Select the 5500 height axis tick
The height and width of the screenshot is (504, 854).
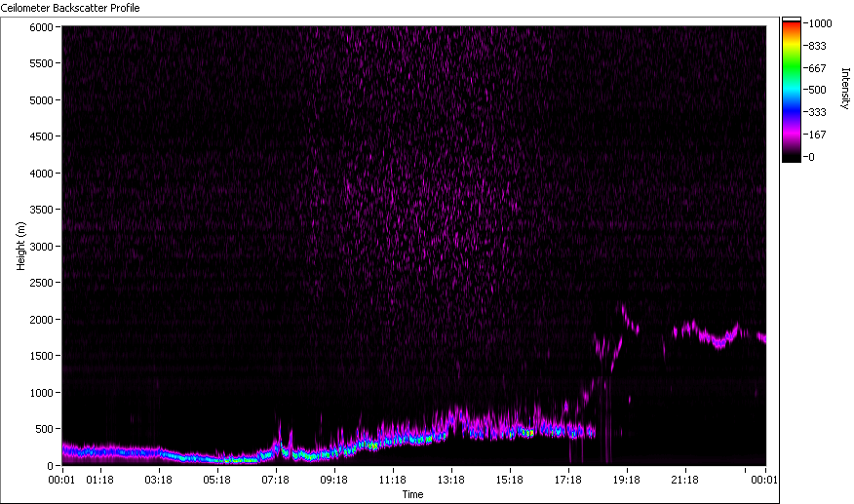(41, 63)
